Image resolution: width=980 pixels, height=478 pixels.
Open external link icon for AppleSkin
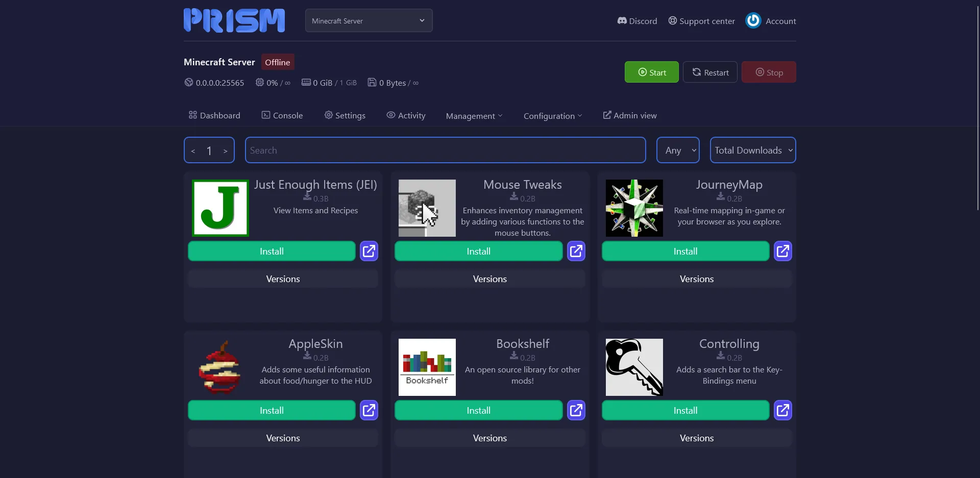point(369,410)
